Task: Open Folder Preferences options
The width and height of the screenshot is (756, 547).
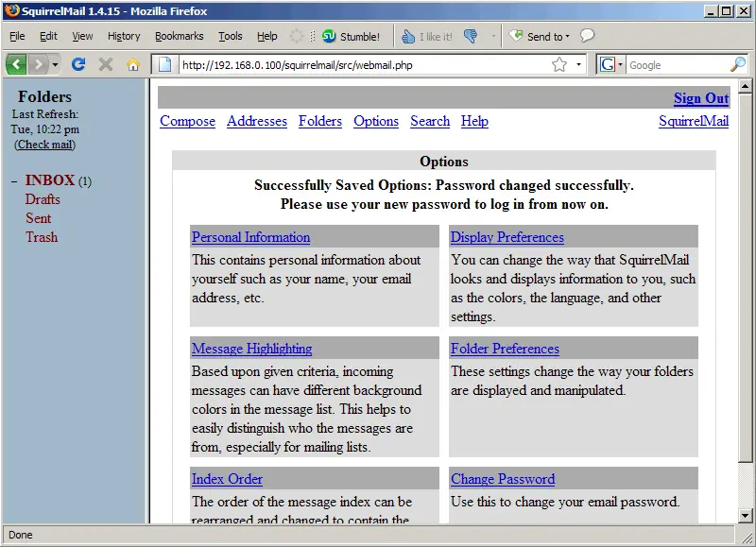Action: [505, 349]
